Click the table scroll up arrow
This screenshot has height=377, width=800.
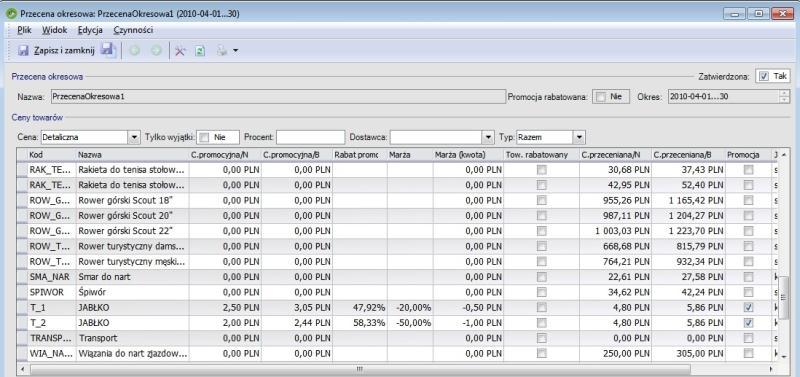785,155
